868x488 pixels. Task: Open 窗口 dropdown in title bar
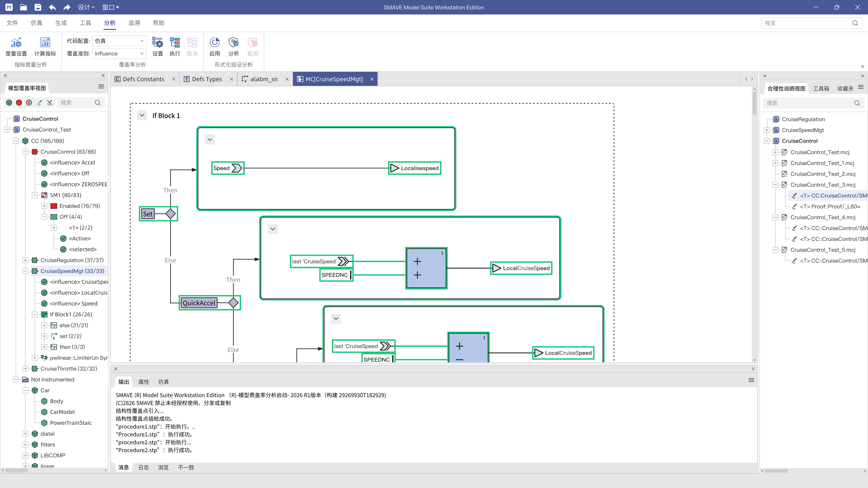point(110,7)
